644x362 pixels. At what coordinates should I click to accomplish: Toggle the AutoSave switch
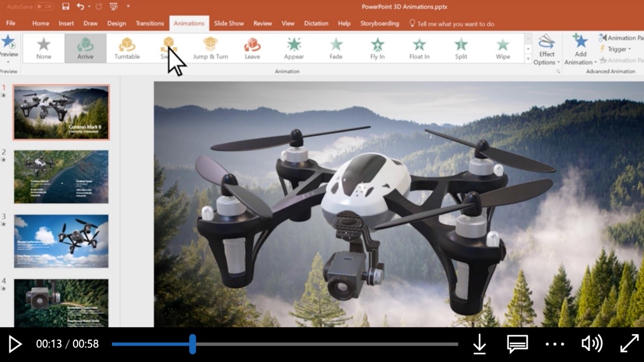44,7
